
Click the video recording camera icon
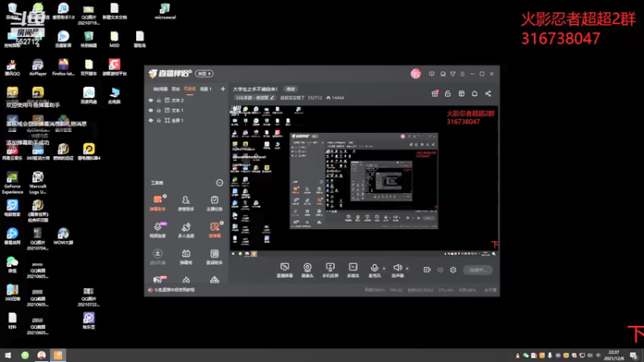click(x=427, y=269)
